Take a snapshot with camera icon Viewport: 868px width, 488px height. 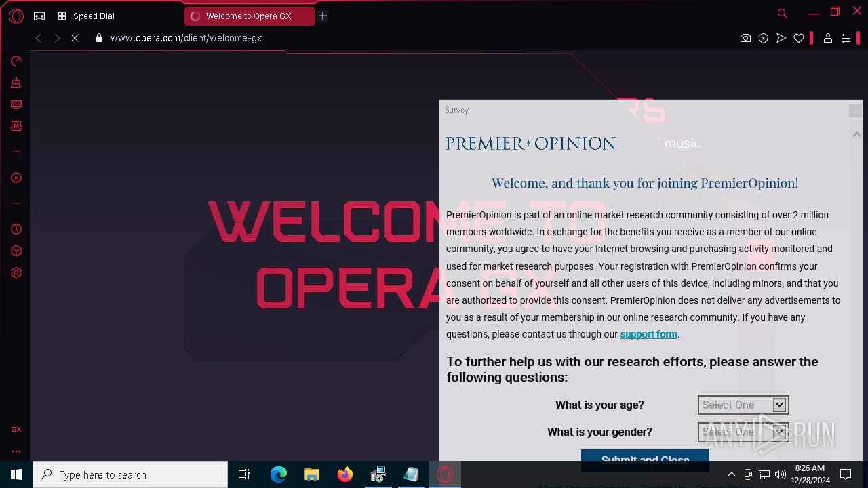pos(745,39)
